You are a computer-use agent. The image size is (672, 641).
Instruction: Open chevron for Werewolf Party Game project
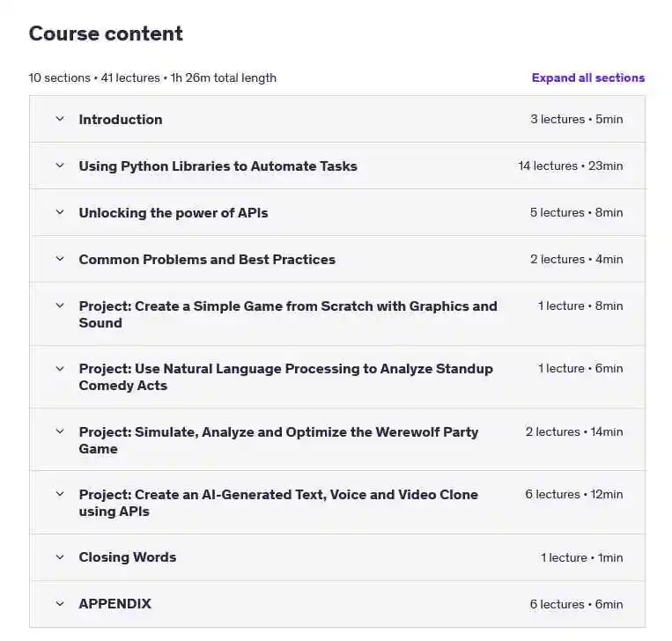click(x=60, y=431)
